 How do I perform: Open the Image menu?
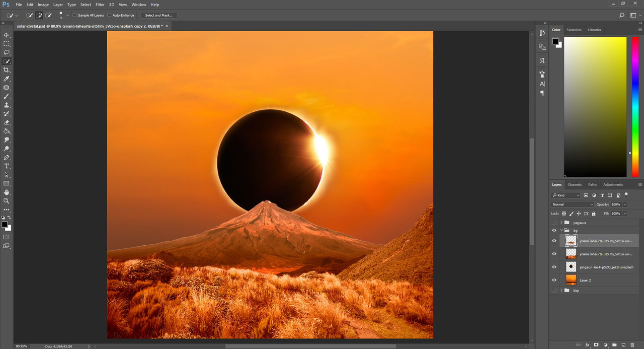(43, 5)
